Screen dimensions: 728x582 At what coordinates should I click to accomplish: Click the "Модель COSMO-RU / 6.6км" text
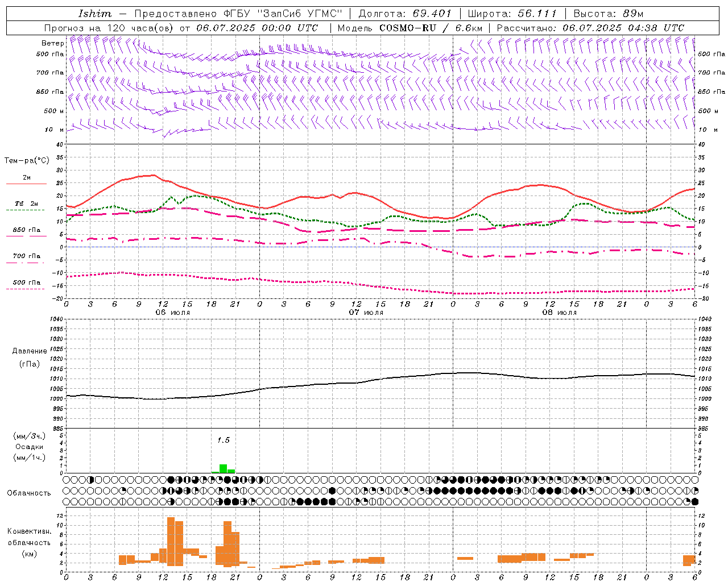click(x=410, y=28)
